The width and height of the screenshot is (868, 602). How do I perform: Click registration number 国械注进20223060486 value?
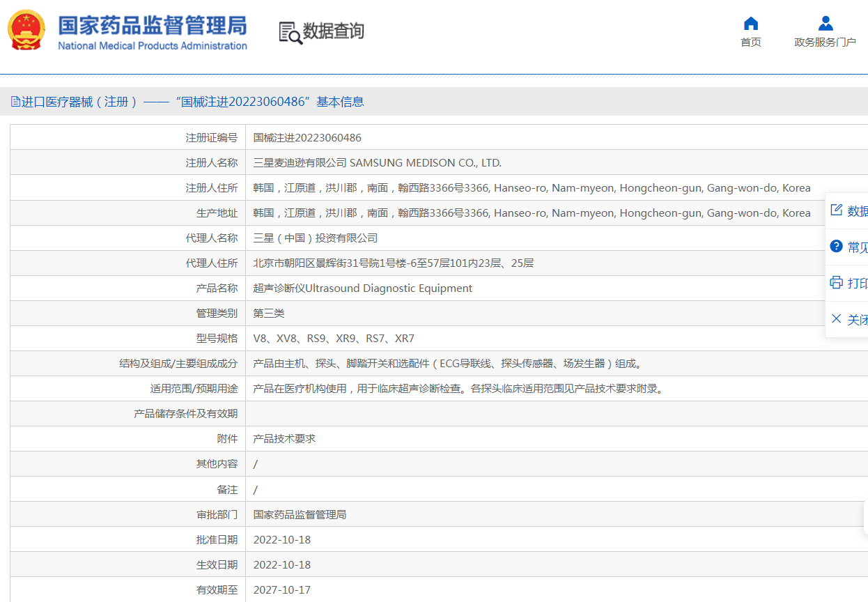(307, 138)
